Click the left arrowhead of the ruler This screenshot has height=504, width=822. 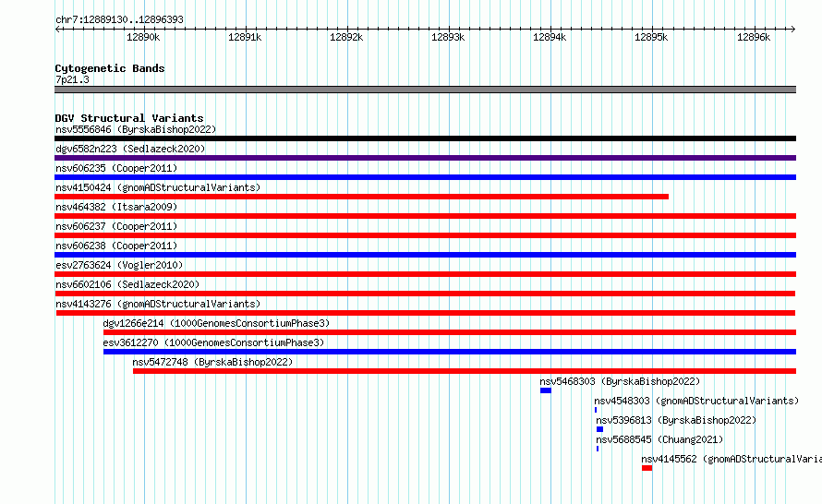(57, 29)
